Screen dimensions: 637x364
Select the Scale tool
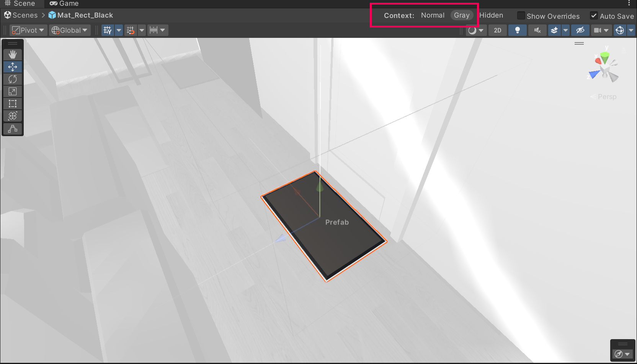pyautogui.click(x=13, y=91)
